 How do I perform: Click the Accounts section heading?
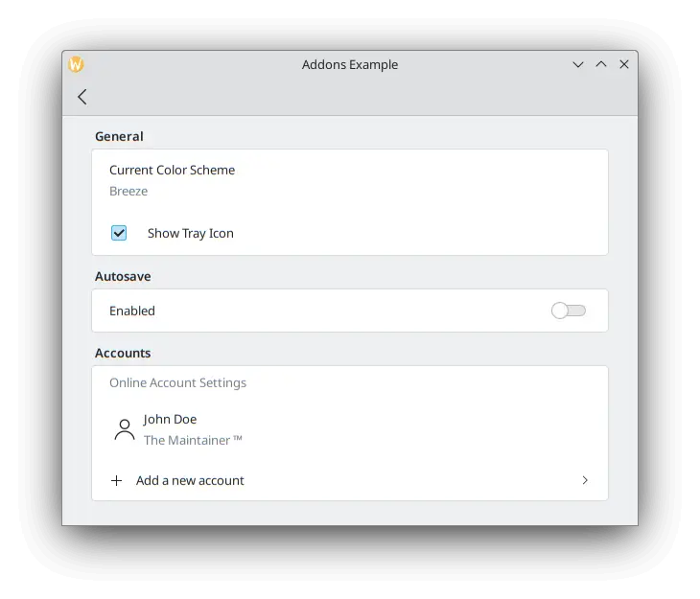pyautogui.click(x=123, y=353)
